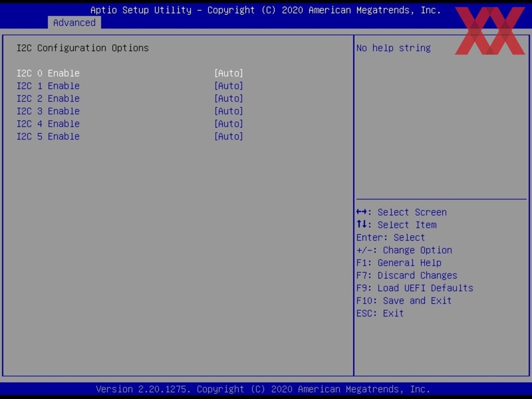Click the F9: Load UEFI Defaults hint

415,288
